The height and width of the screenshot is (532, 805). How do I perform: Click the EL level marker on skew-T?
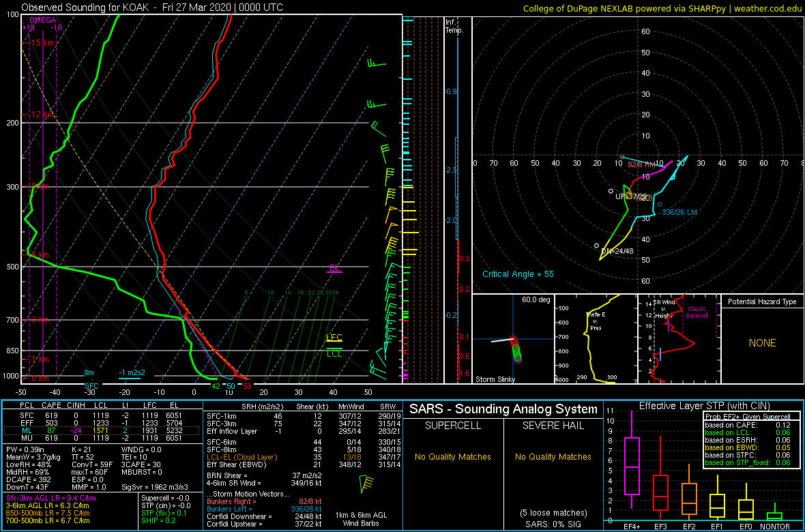335,269
